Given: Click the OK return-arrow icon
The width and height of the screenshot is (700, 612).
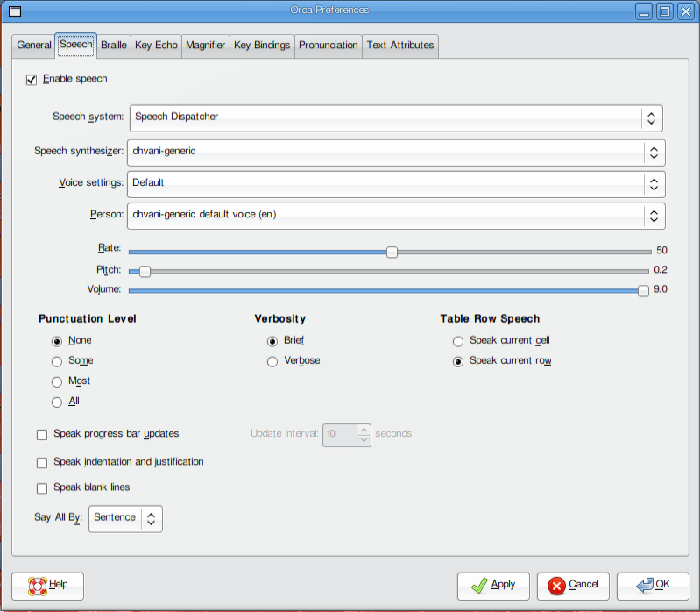Looking at the screenshot, I should 645,585.
